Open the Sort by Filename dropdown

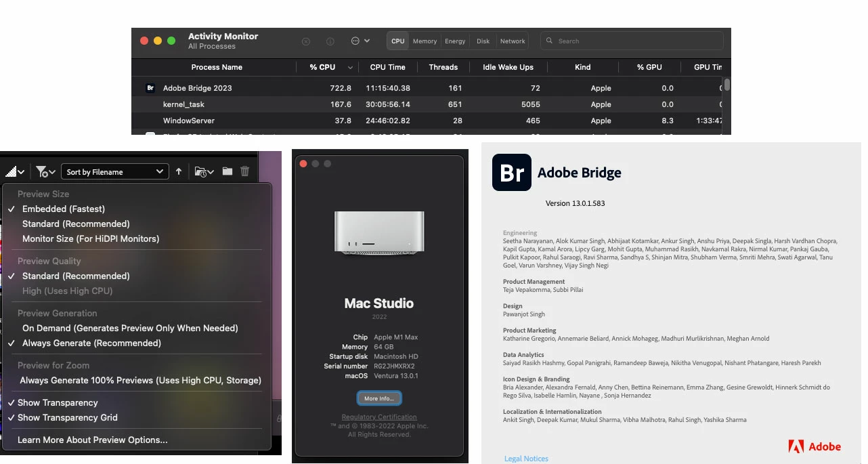click(x=115, y=172)
